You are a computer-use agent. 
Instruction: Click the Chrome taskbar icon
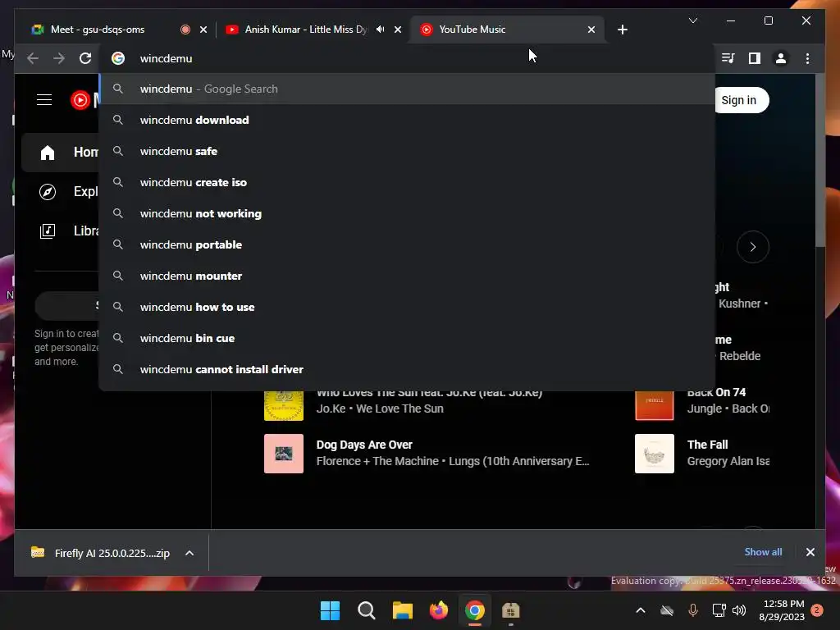(x=475, y=610)
